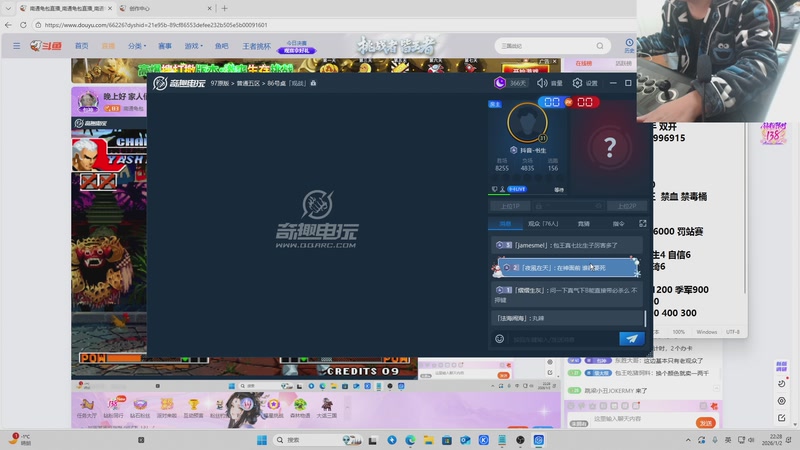Expand chat panel with fullscreen icon
The image size is (800, 450).
click(x=642, y=223)
